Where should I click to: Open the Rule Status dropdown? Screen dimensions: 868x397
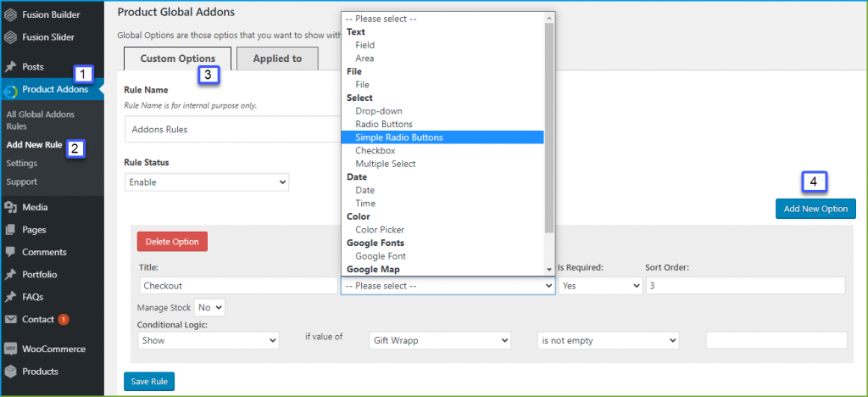coord(207,182)
